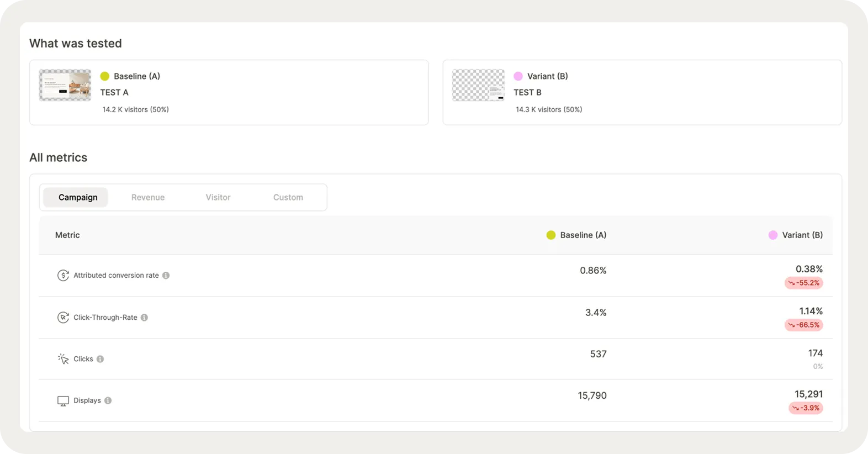The height and width of the screenshot is (454, 868).
Task: Click the Displays monitor icon
Action: [63, 401]
